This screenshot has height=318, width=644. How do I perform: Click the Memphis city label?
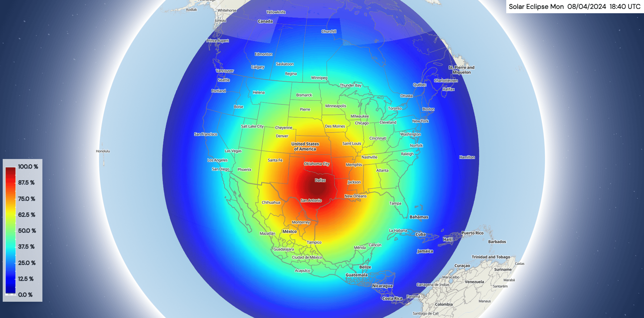tap(354, 165)
